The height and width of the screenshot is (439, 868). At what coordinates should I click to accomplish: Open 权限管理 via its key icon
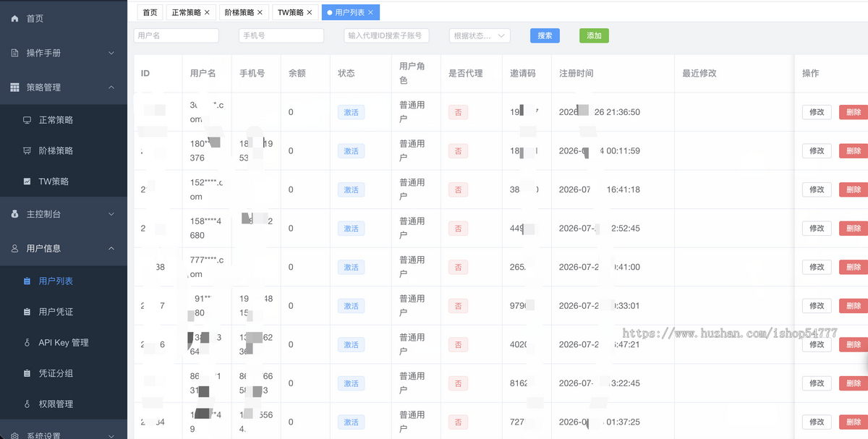27,404
